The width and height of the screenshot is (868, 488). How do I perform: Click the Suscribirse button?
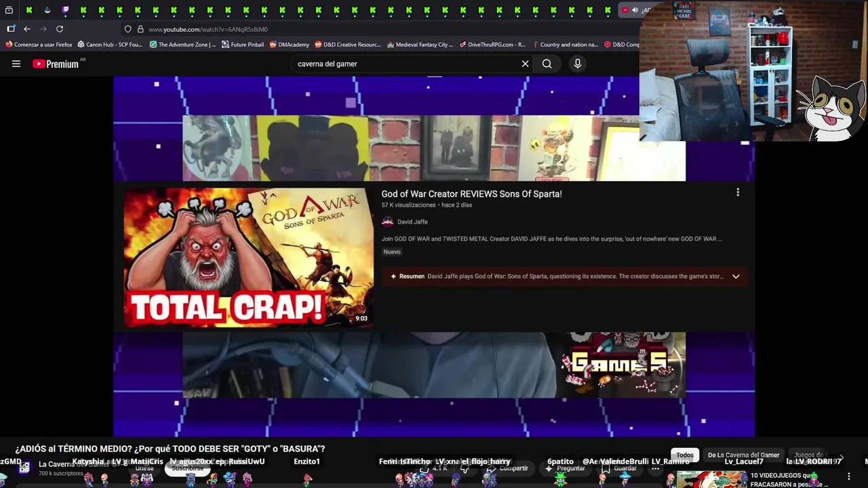(x=188, y=468)
